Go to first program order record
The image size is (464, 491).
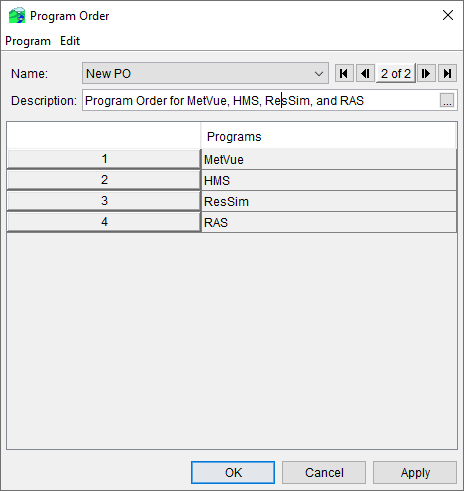coord(344,73)
